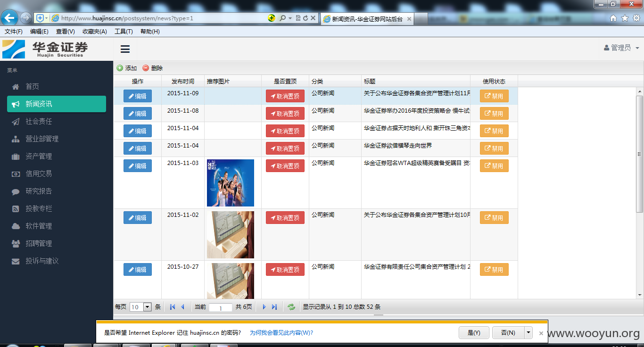Open the 工具(T) menu
The width and height of the screenshot is (644, 347).
click(124, 32)
